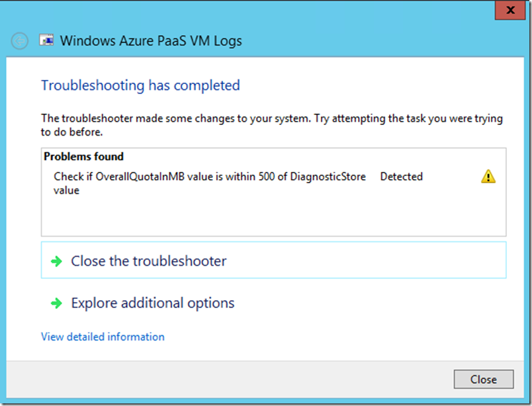Click the troubleshooter window icon beside the title
Viewport: 532px width, 406px height.
tap(47, 40)
